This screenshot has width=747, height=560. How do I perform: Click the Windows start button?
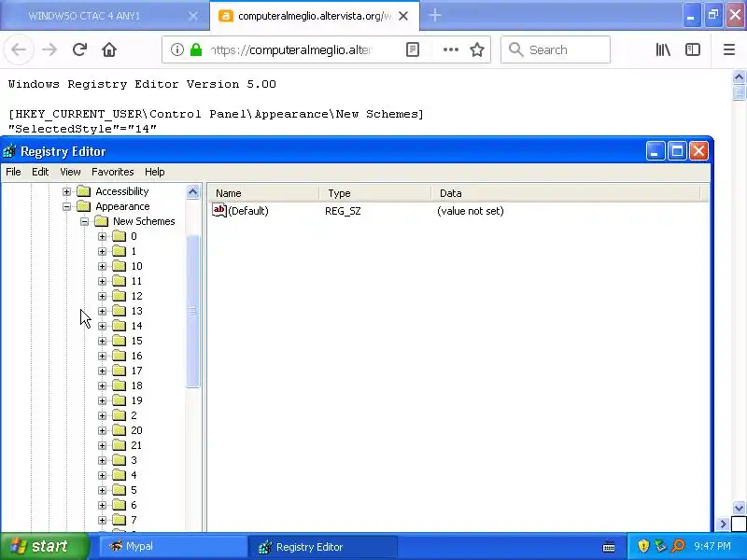[45, 546]
